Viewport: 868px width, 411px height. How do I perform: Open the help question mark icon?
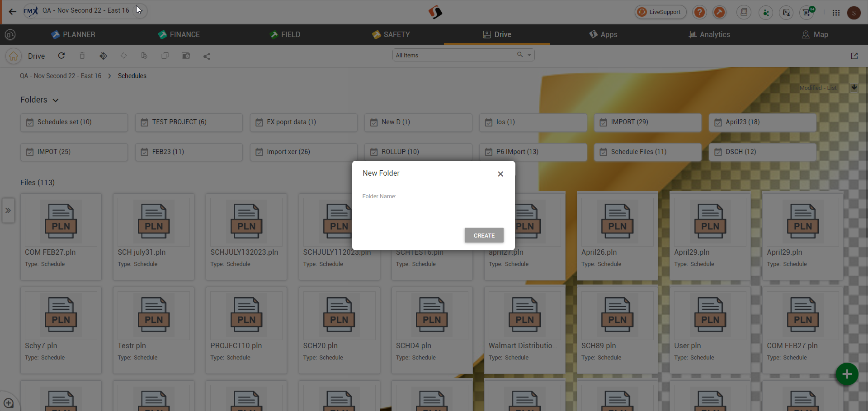pyautogui.click(x=699, y=12)
